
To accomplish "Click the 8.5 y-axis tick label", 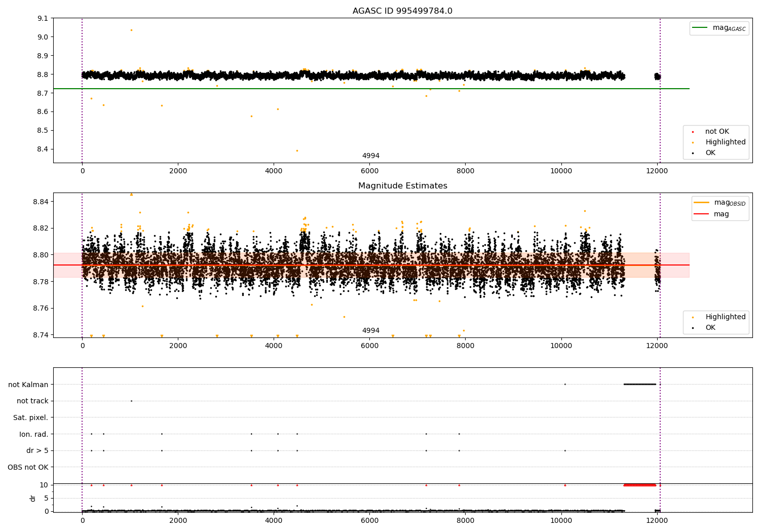I will click(x=43, y=131).
